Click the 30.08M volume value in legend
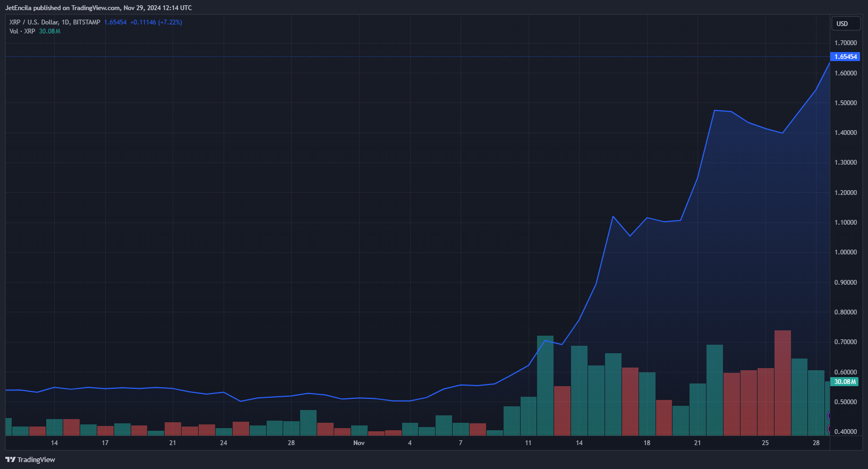 [49, 31]
